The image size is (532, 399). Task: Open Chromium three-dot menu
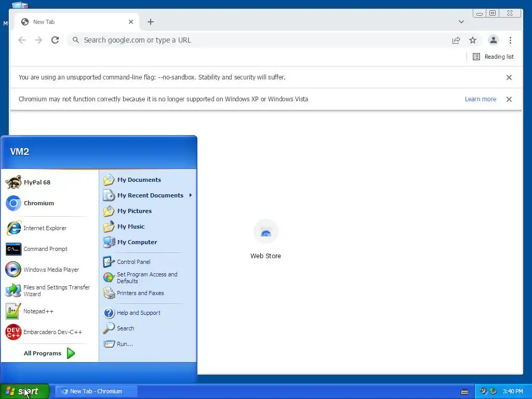coord(510,40)
